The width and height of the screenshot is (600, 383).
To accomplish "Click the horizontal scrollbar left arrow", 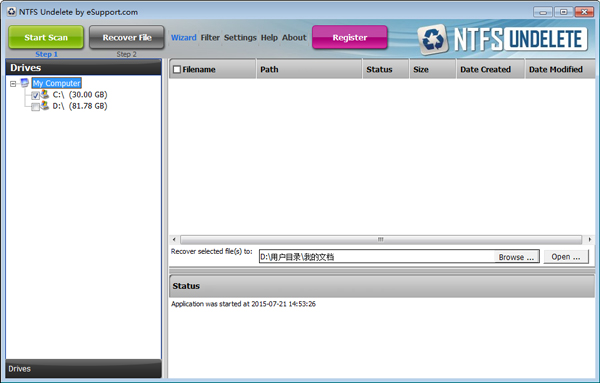I will (174, 240).
